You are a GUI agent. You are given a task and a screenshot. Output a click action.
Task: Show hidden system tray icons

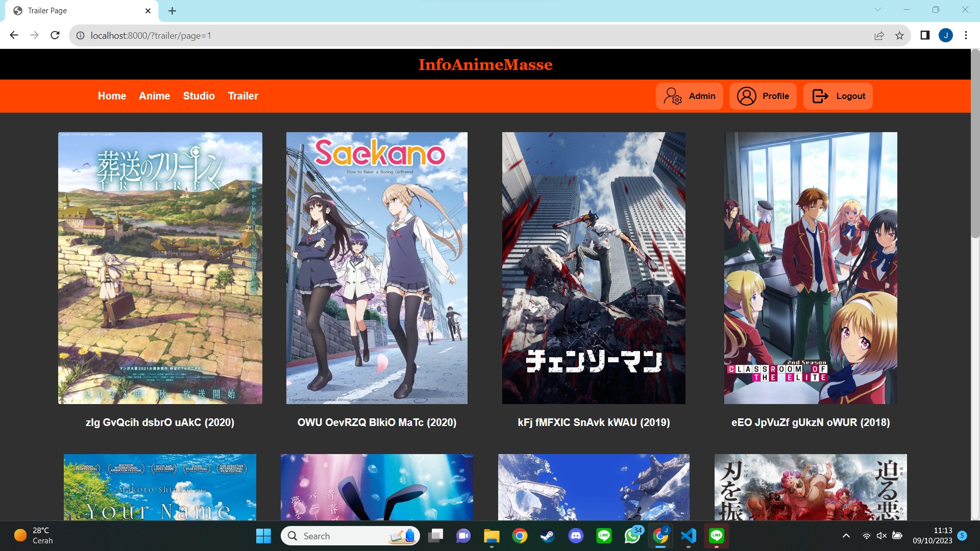tap(846, 536)
